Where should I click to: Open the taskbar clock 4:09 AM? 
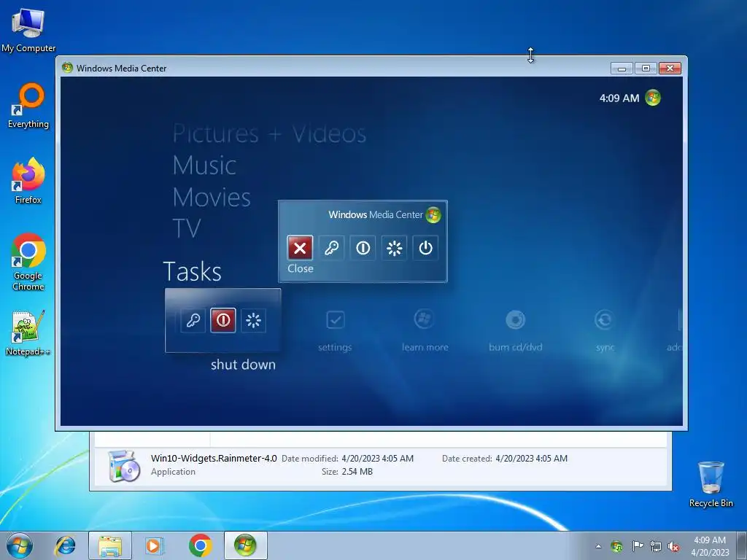(x=710, y=546)
